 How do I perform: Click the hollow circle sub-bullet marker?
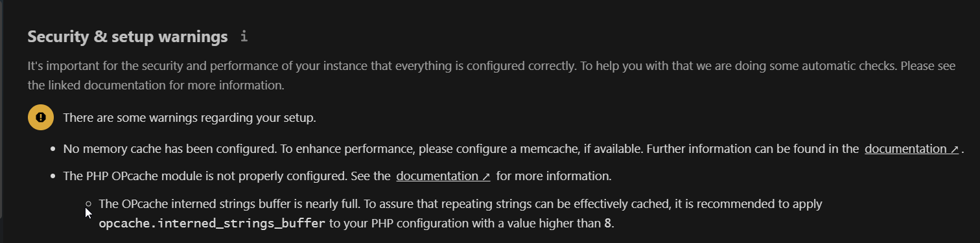pos(89,204)
